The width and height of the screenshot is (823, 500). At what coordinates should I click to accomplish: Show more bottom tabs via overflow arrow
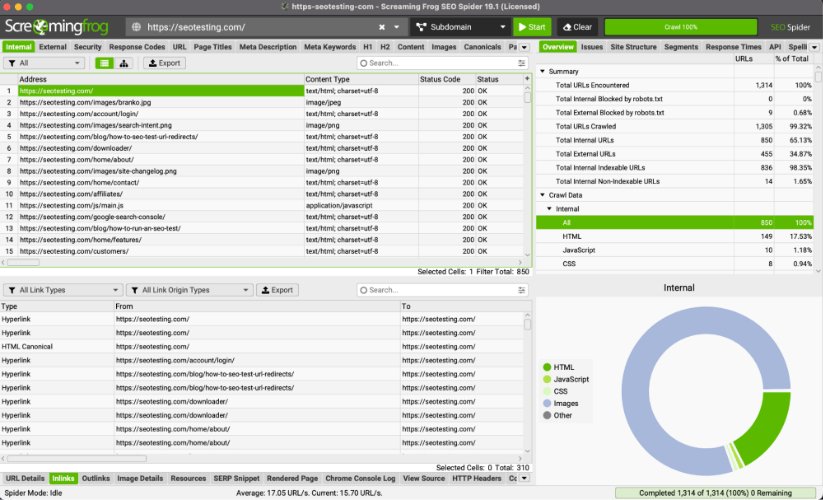524,478
